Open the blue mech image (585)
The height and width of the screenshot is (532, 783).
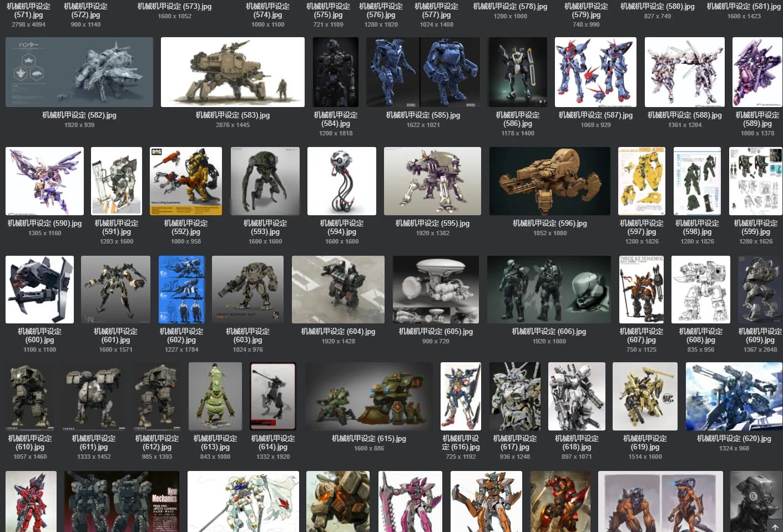tap(423, 72)
